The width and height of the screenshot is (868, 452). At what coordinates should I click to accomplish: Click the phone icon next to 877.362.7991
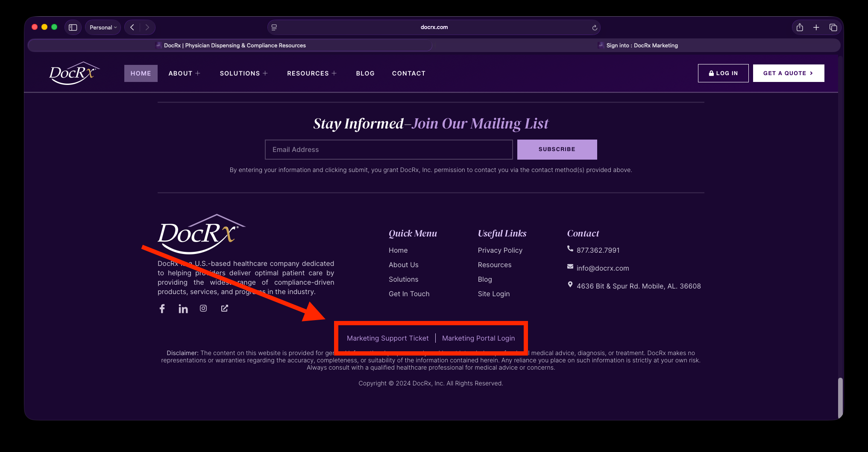pos(570,248)
